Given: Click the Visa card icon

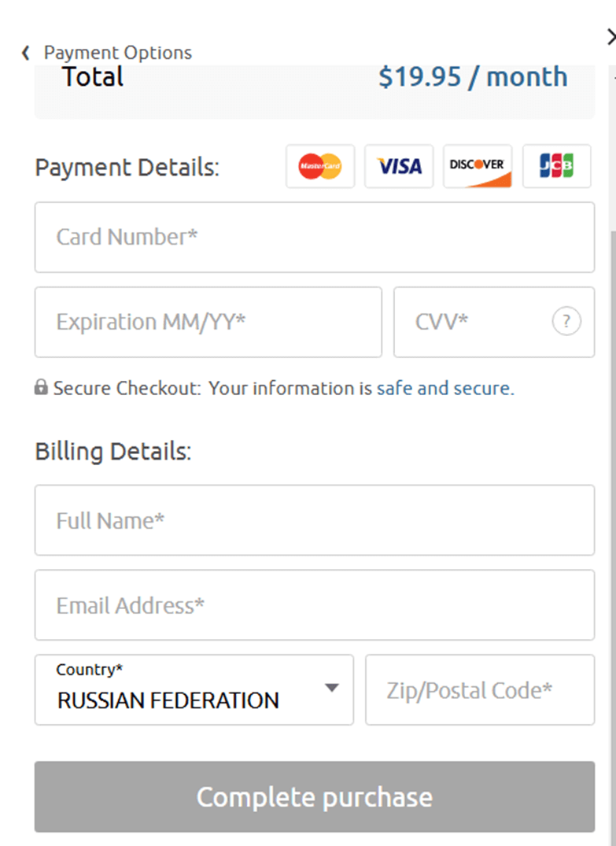Looking at the screenshot, I should tap(399, 166).
